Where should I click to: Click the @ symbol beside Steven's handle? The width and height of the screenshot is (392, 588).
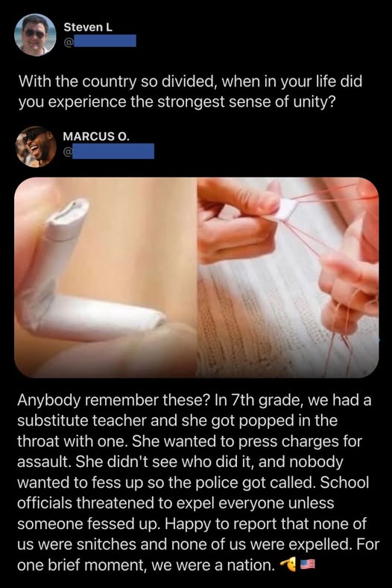tap(68, 42)
